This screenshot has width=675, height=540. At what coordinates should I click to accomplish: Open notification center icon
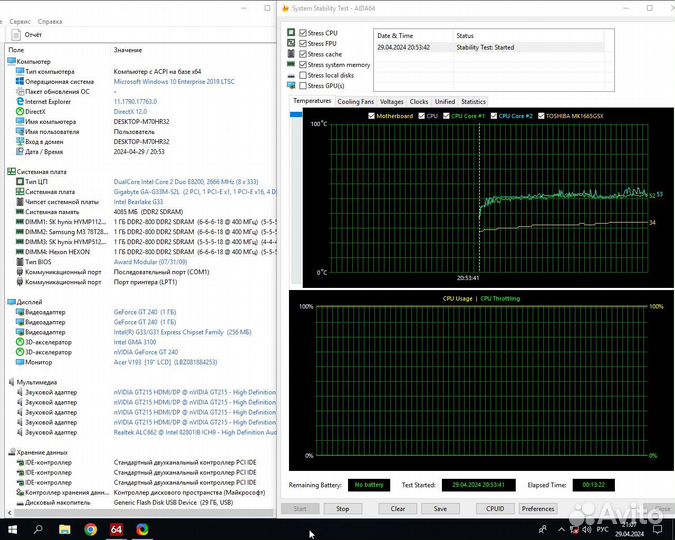click(x=657, y=529)
